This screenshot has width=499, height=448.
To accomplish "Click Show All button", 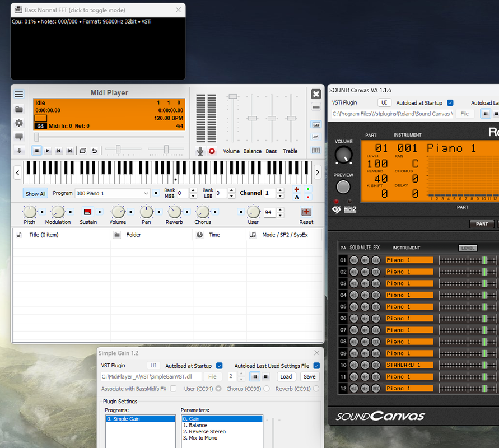I will pos(35,193).
